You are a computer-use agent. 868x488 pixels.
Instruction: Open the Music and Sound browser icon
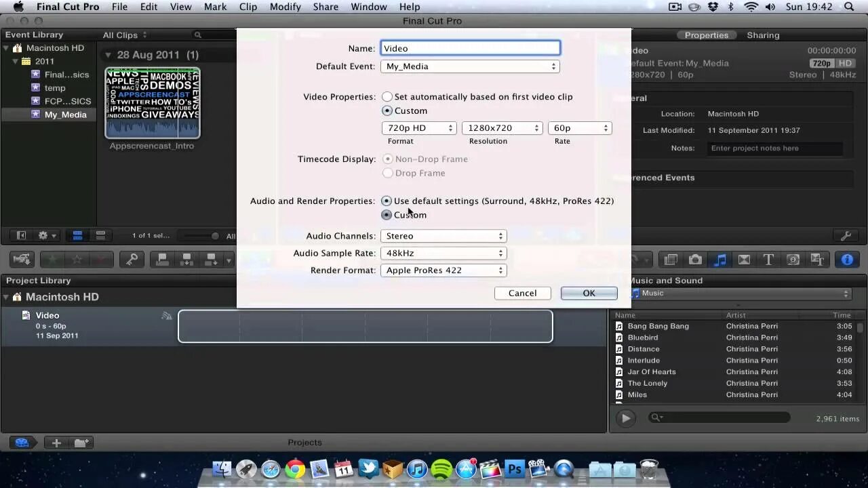[x=720, y=260]
